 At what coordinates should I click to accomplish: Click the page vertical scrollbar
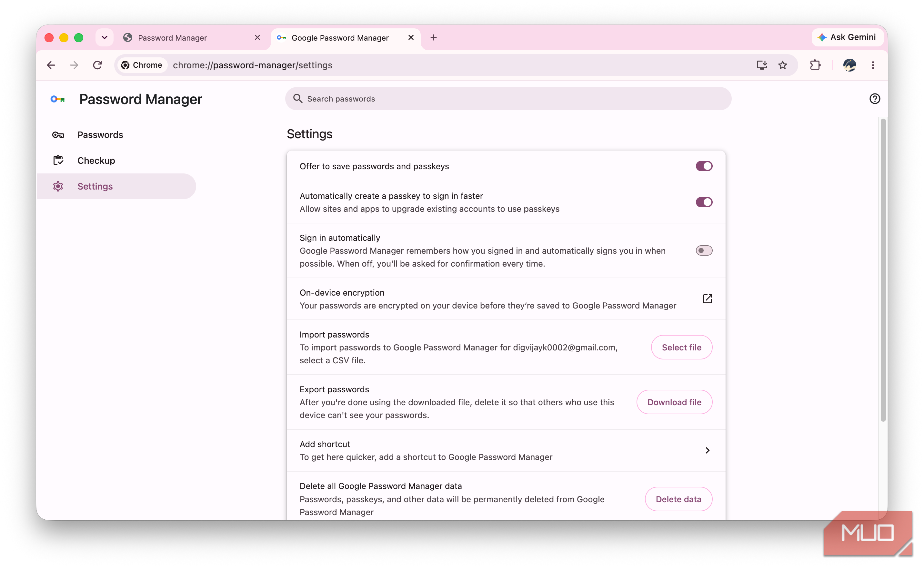click(x=883, y=270)
